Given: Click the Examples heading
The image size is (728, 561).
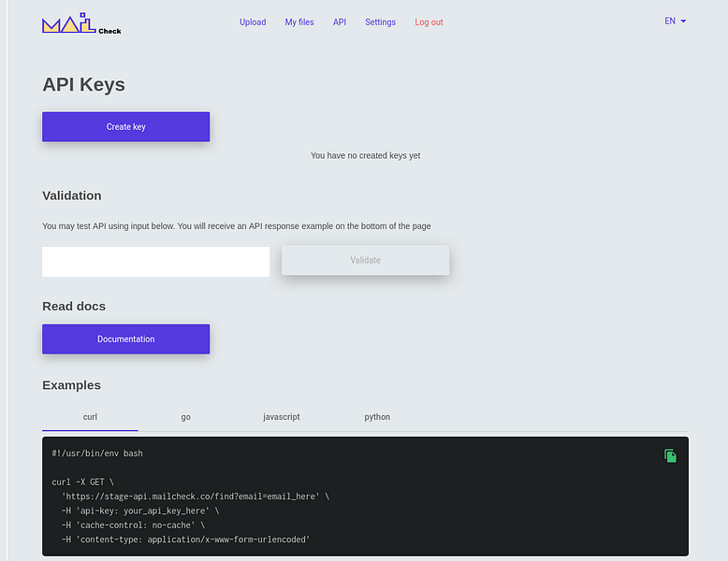Looking at the screenshot, I should pyautogui.click(x=71, y=385).
